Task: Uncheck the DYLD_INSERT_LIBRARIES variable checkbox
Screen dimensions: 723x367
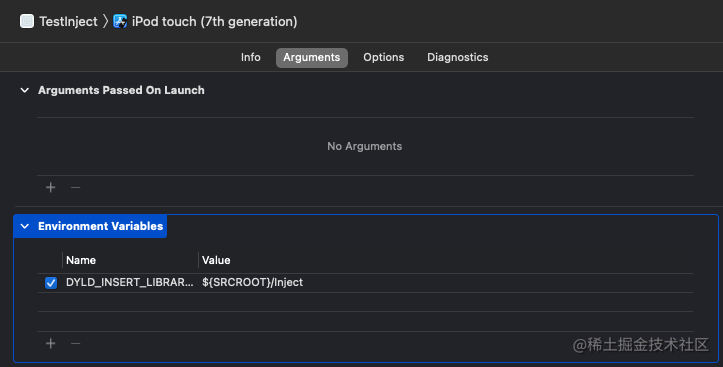Action: (x=51, y=283)
